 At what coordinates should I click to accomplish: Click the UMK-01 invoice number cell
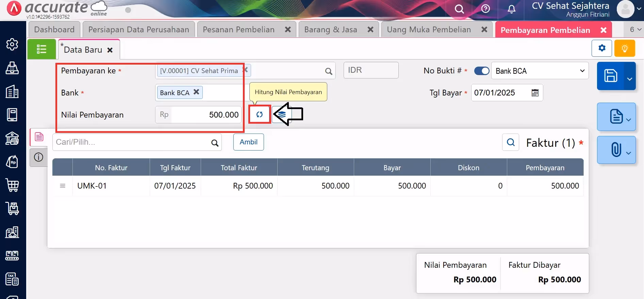(x=111, y=186)
